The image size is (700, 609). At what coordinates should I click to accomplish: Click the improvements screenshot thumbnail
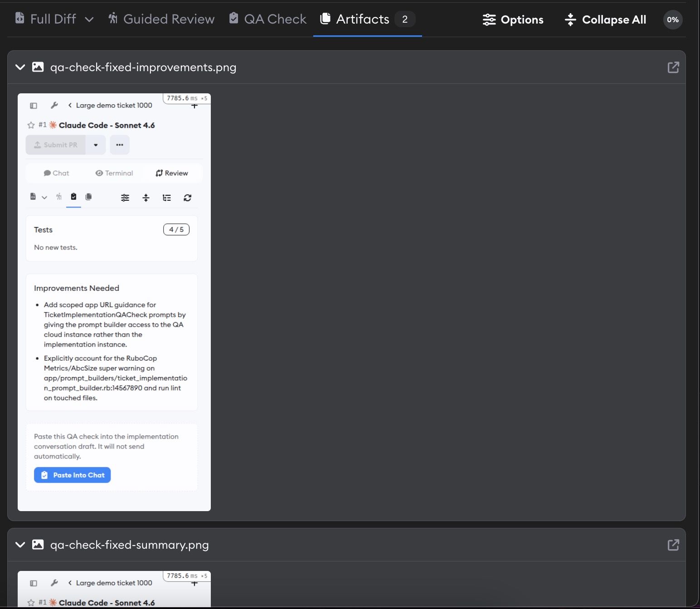(114, 302)
